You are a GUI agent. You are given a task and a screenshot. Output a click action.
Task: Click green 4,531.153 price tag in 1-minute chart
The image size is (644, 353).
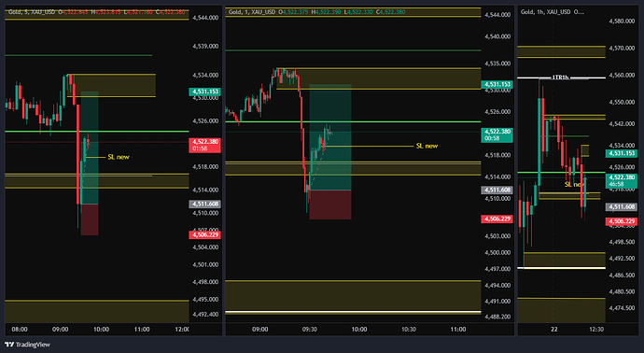tap(497, 85)
